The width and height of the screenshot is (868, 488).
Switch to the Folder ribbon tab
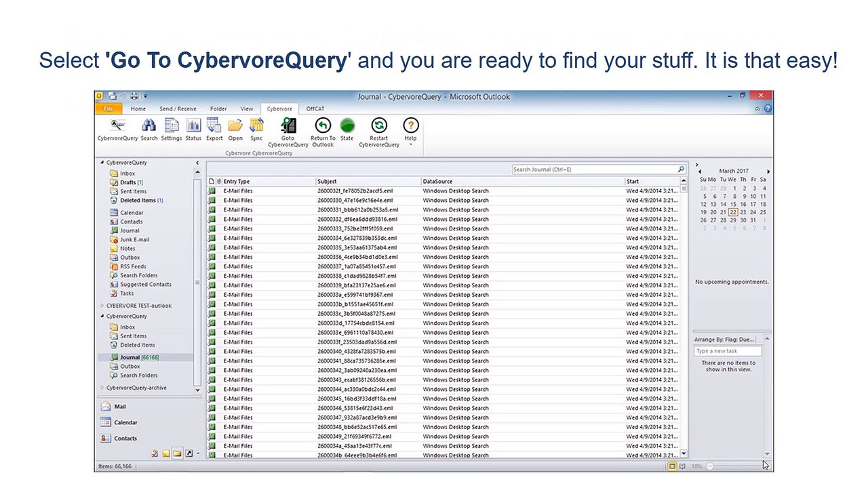[x=218, y=108]
